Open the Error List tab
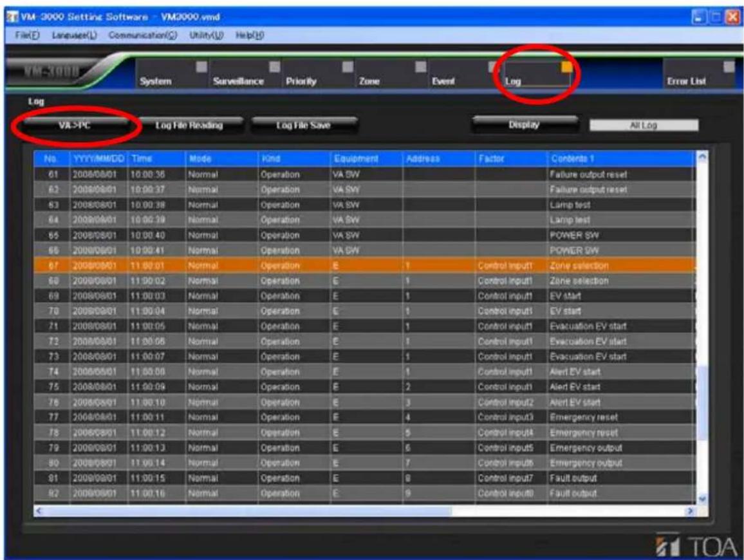The height and width of the screenshot is (560, 744). pyautogui.click(x=700, y=73)
